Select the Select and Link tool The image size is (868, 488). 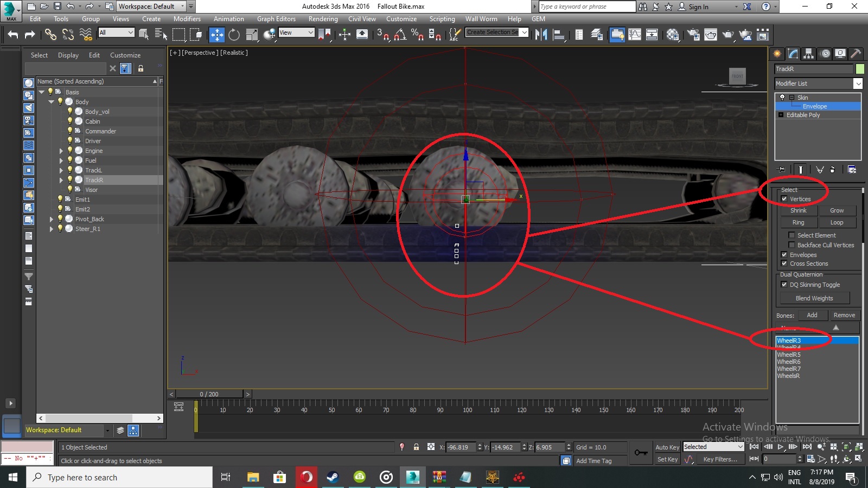coord(50,35)
